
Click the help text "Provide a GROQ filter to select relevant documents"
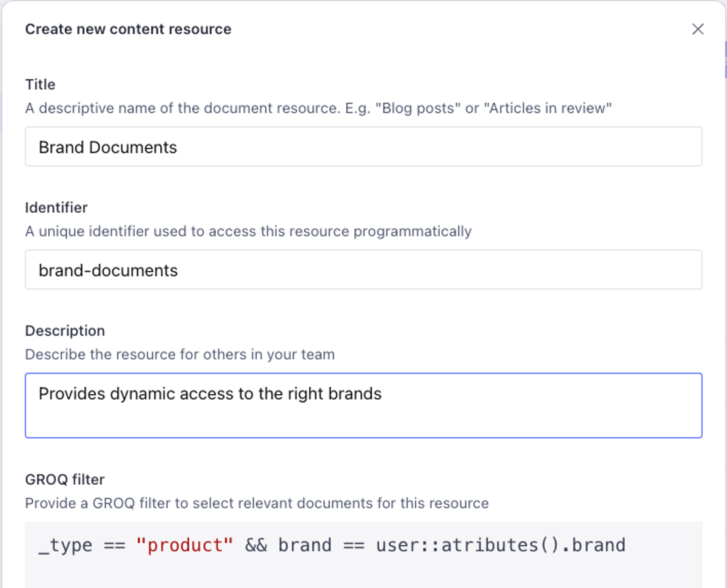(257, 503)
